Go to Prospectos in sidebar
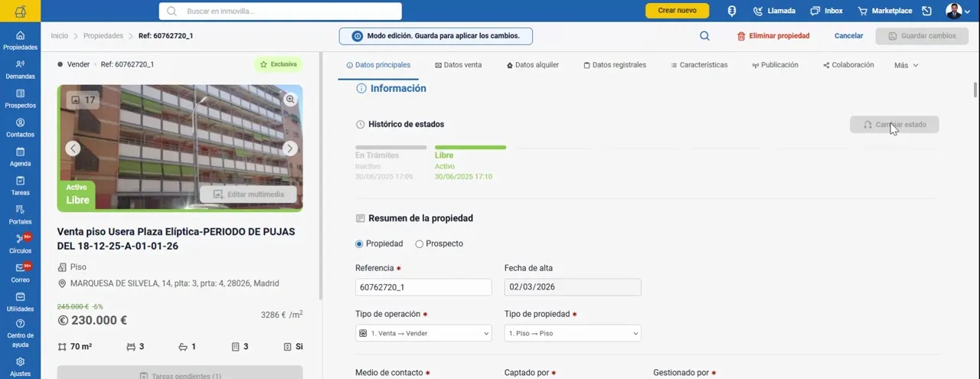Screen dimensions: 980x379 pos(20,99)
